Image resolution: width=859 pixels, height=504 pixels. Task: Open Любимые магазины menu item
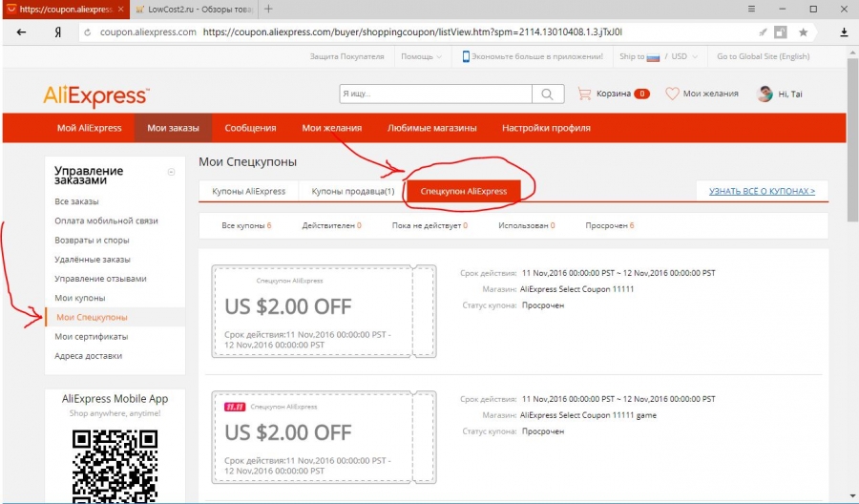click(432, 128)
